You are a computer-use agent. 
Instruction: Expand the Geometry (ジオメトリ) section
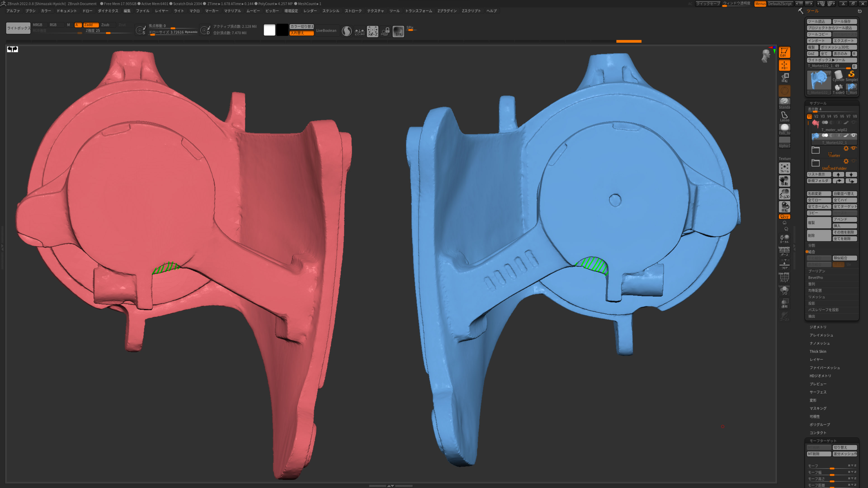tap(818, 327)
